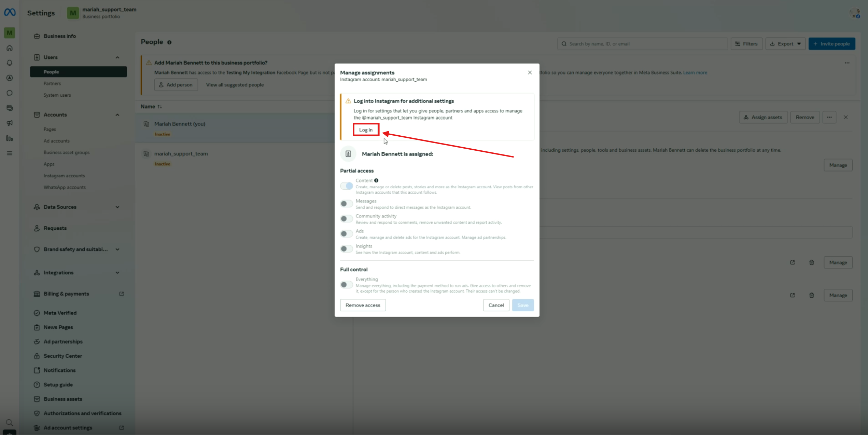This screenshot has height=435, width=868.
Task: Click the Log in button in the dialog
Action: tap(366, 130)
